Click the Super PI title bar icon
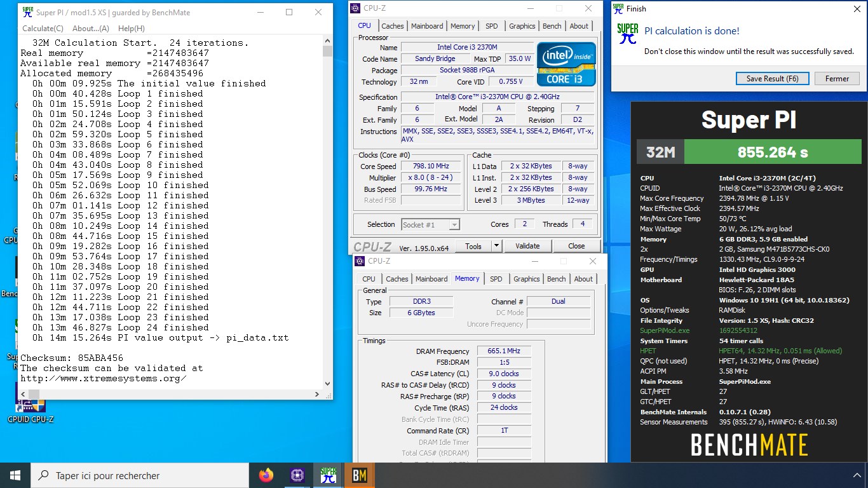The height and width of the screenshot is (488, 868). click(x=27, y=12)
